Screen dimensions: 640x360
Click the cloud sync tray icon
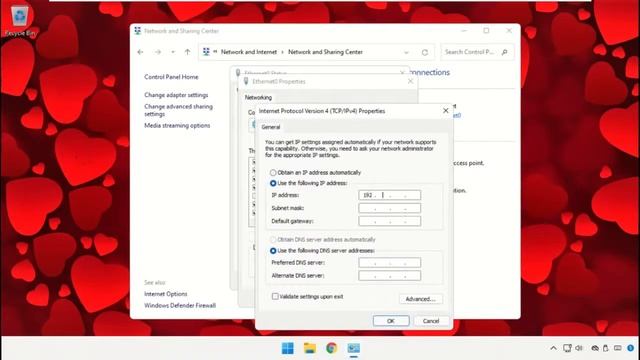(595, 348)
